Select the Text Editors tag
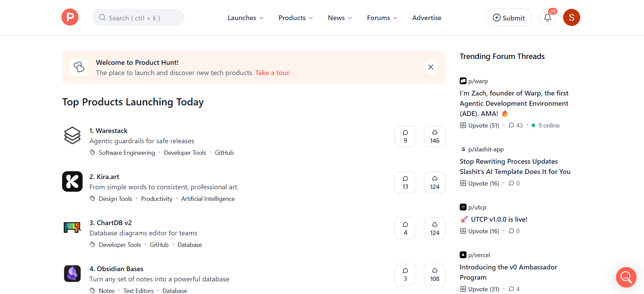Image resolution: width=644 pixels, height=294 pixels. tap(138, 291)
